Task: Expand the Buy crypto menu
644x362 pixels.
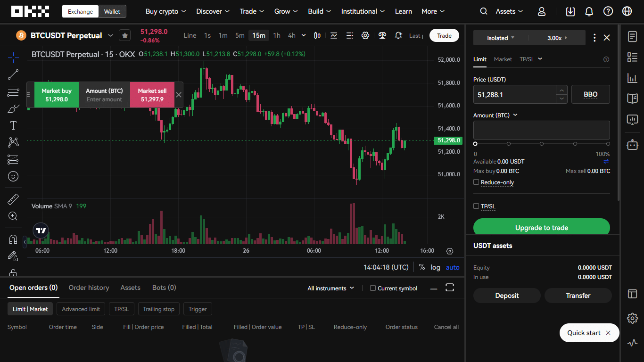Action: point(166,11)
